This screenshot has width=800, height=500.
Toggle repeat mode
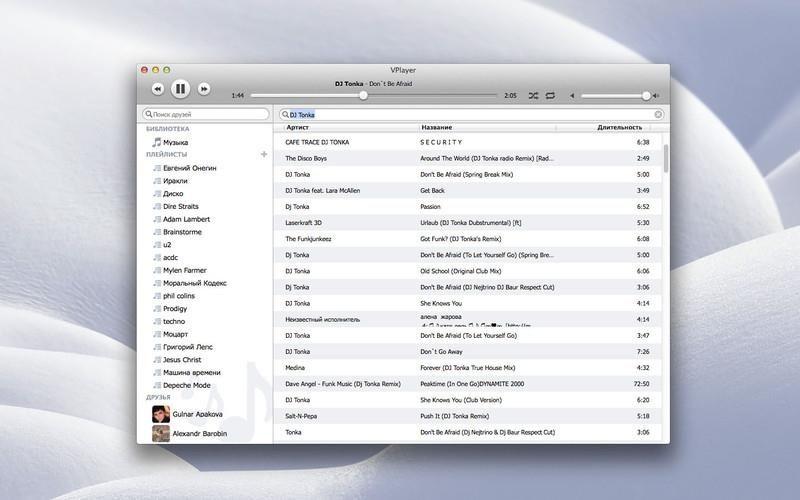[550, 95]
